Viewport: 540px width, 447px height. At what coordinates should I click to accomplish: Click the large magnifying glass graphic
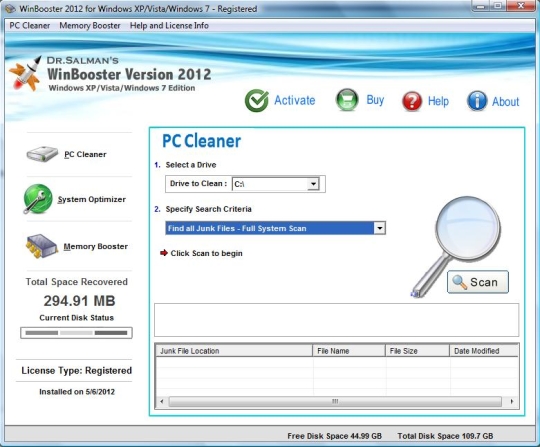(456, 246)
